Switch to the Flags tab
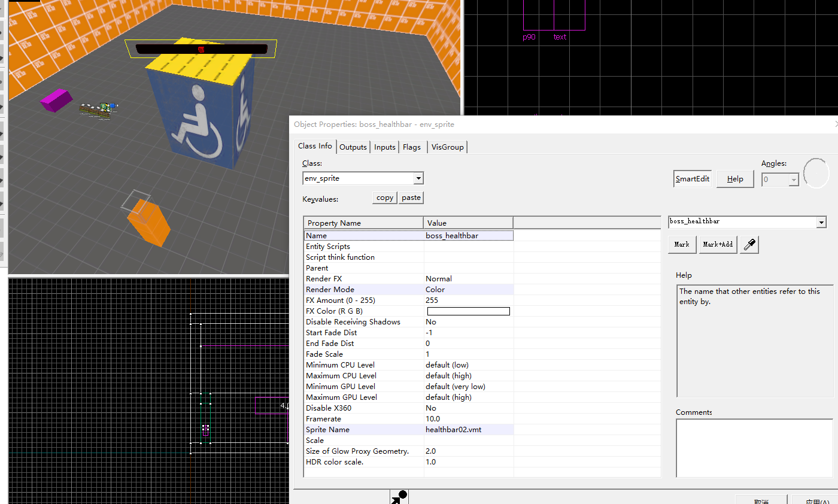Viewport: 838px width, 504px height. tap(412, 147)
